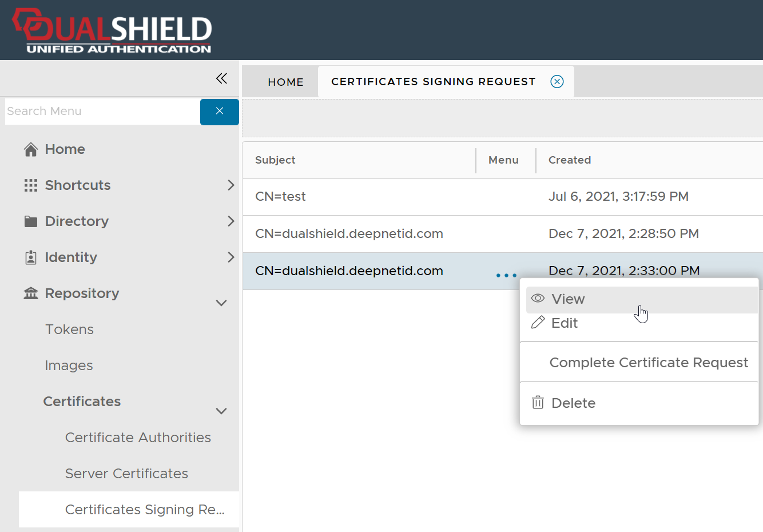
Task: Click the Home house icon
Action: point(31,149)
